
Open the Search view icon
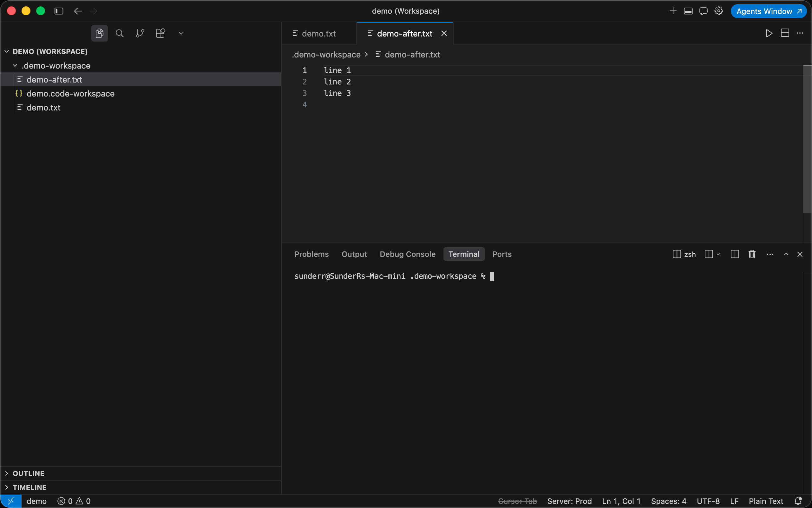tap(120, 33)
